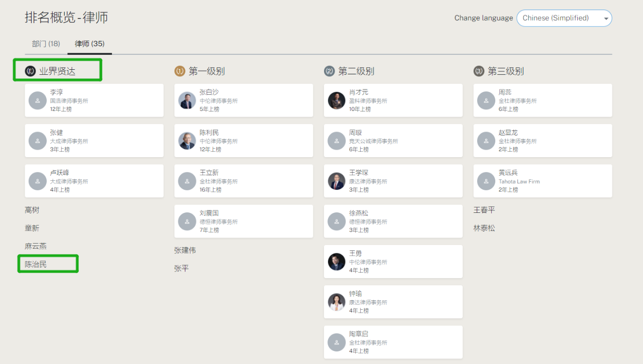643x364 pixels.
Task: Open 肖才元's lawyer card
Action: pyautogui.click(x=393, y=100)
